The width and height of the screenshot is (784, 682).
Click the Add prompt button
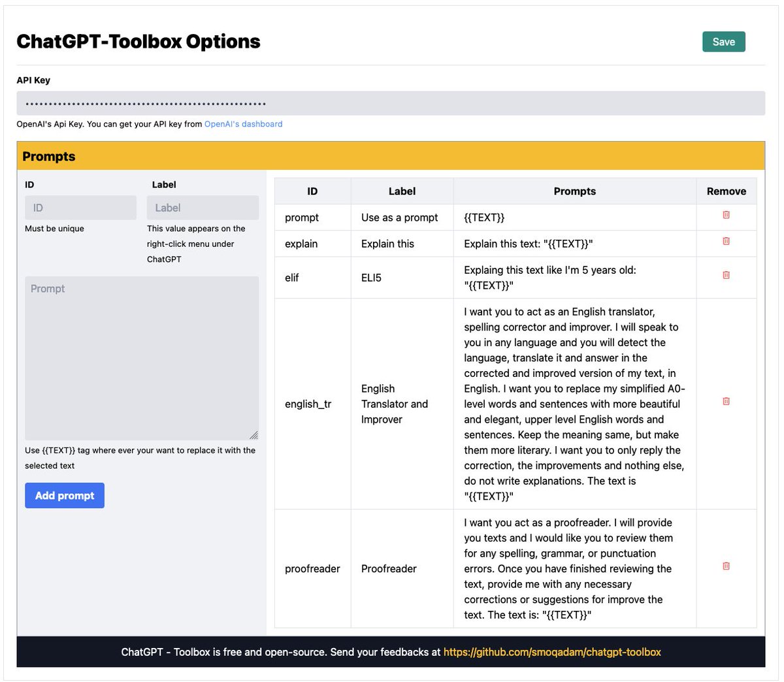[x=65, y=495]
